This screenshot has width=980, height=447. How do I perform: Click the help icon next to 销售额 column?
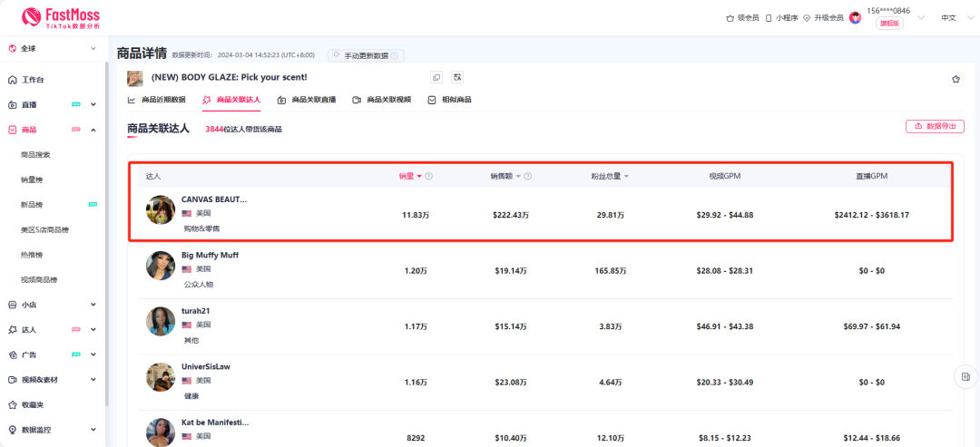(x=527, y=176)
